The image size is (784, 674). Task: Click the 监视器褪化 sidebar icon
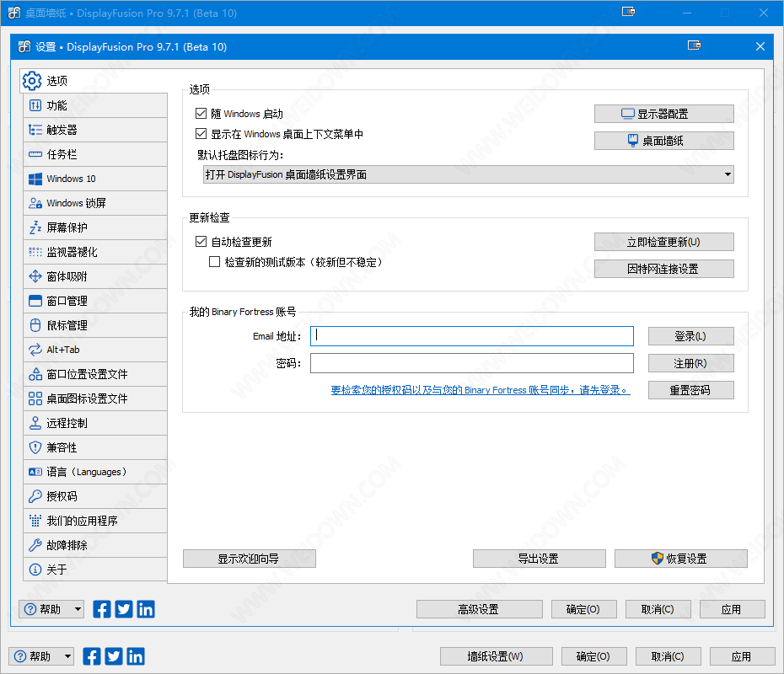35,252
